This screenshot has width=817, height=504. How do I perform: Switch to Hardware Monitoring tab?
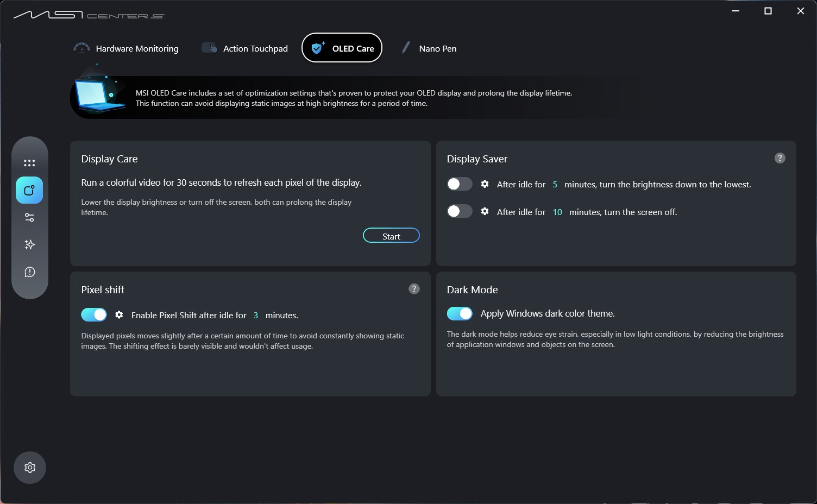[x=126, y=48]
